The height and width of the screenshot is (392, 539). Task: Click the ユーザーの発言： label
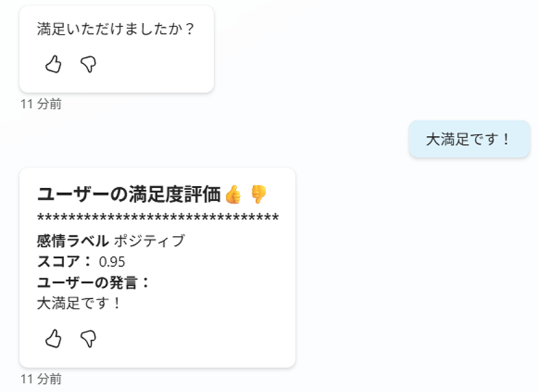click(94, 283)
